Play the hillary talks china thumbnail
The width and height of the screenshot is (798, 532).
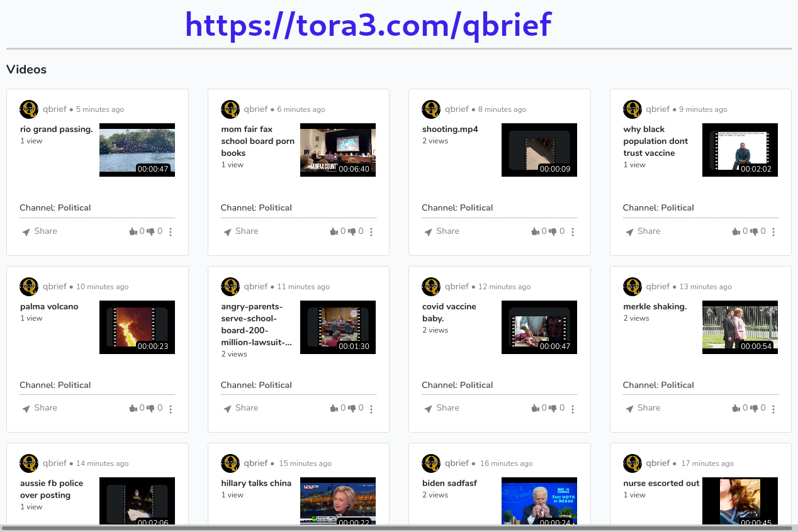point(338,501)
